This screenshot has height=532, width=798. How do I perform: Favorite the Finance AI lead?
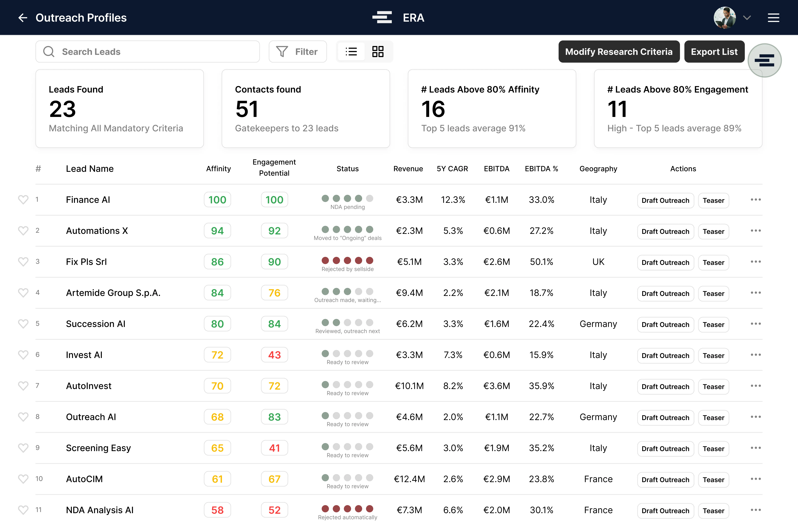click(23, 199)
